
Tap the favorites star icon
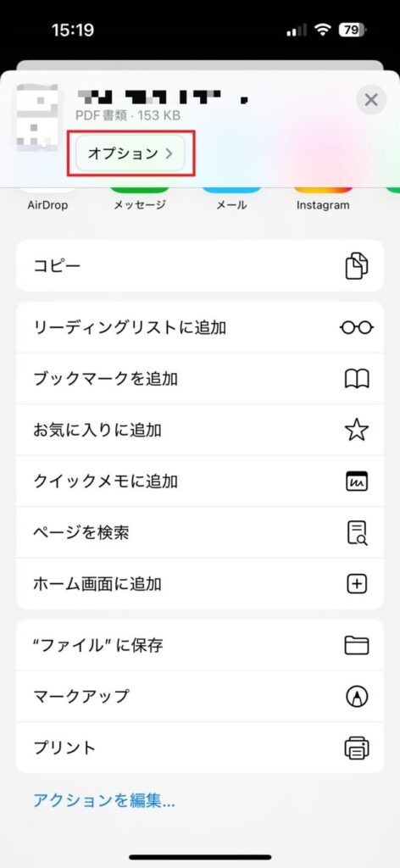(356, 430)
